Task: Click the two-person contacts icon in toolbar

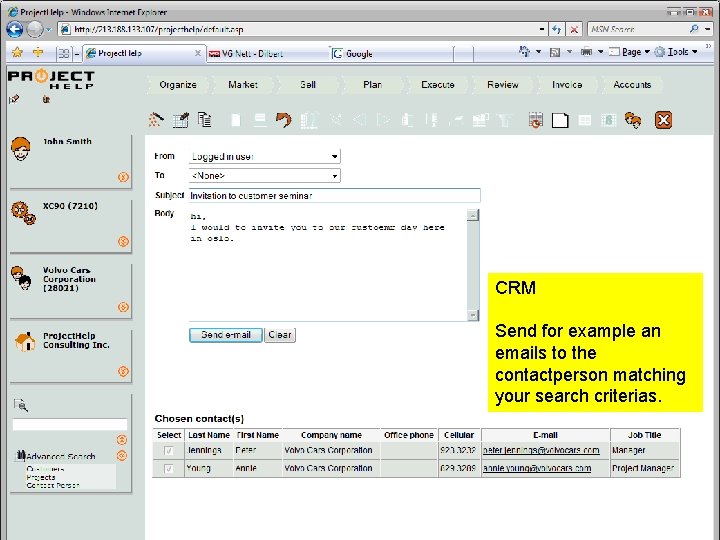Action: point(633,120)
